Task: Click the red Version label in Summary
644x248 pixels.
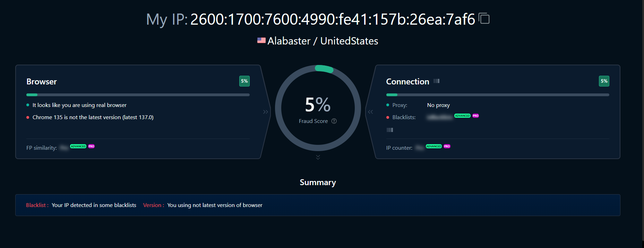Action: click(152, 205)
